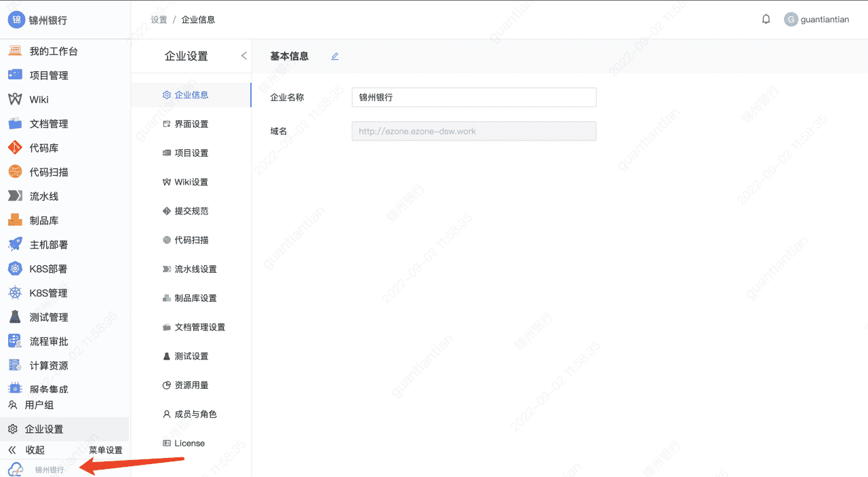Click the 设置 breadcrumb link
The image size is (868, 477).
(158, 19)
